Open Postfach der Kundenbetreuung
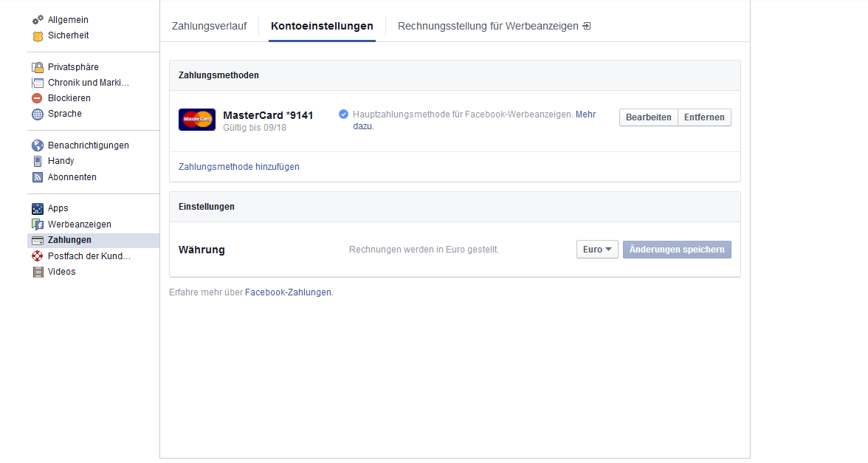The width and height of the screenshot is (868, 463). coord(89,255)
